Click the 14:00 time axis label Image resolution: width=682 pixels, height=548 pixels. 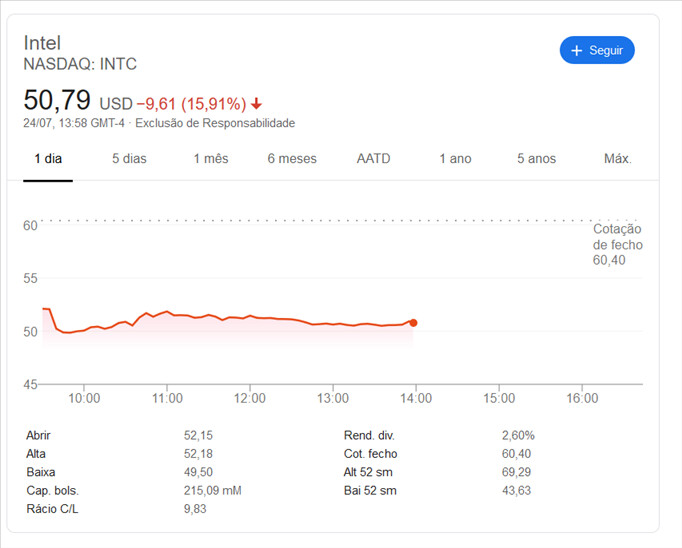point(416,398)
